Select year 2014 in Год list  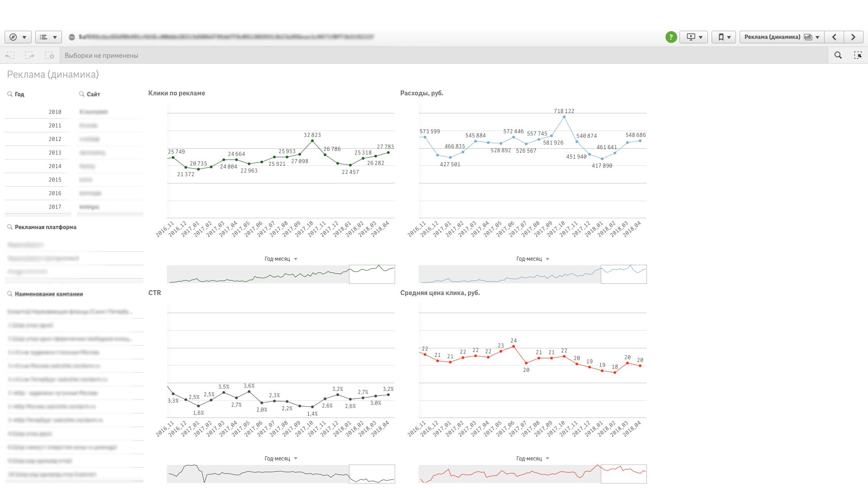pos(35,166)
